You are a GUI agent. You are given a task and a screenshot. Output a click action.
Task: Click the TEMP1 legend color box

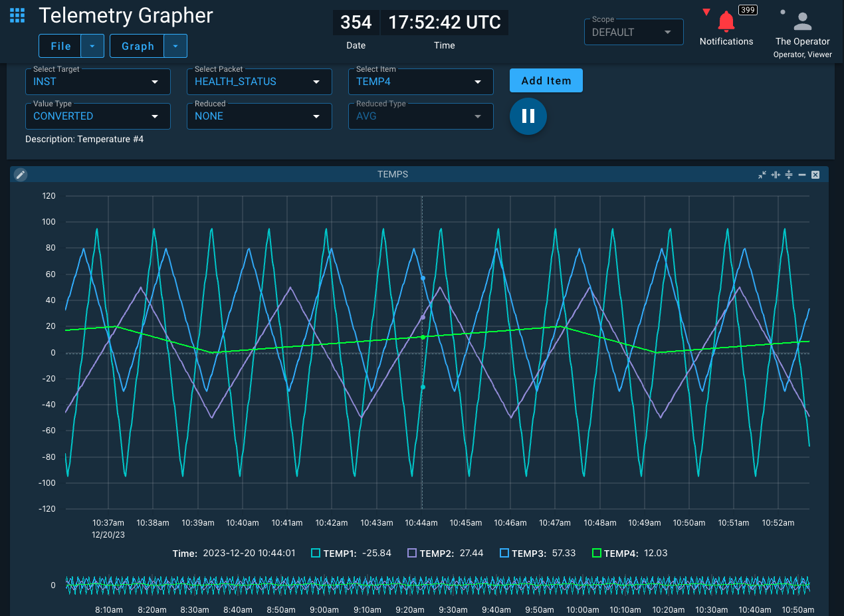[x=316, y=553]
